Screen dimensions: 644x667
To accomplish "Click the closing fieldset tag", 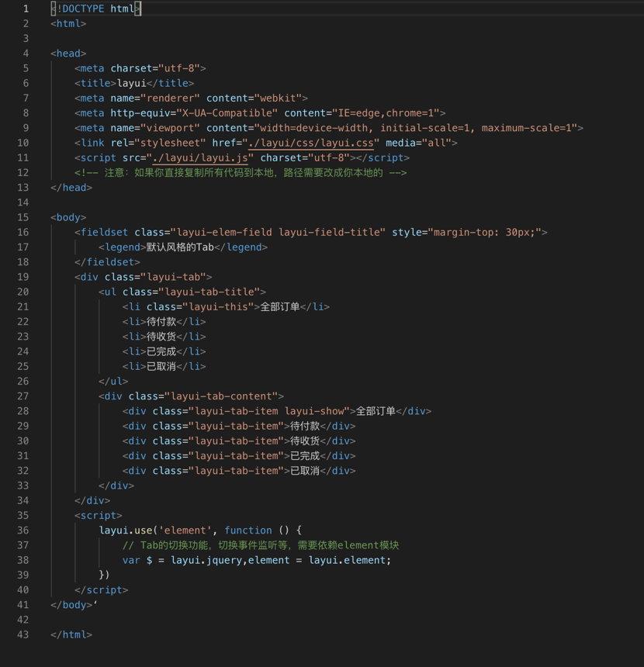I will (x=107, y=262).
